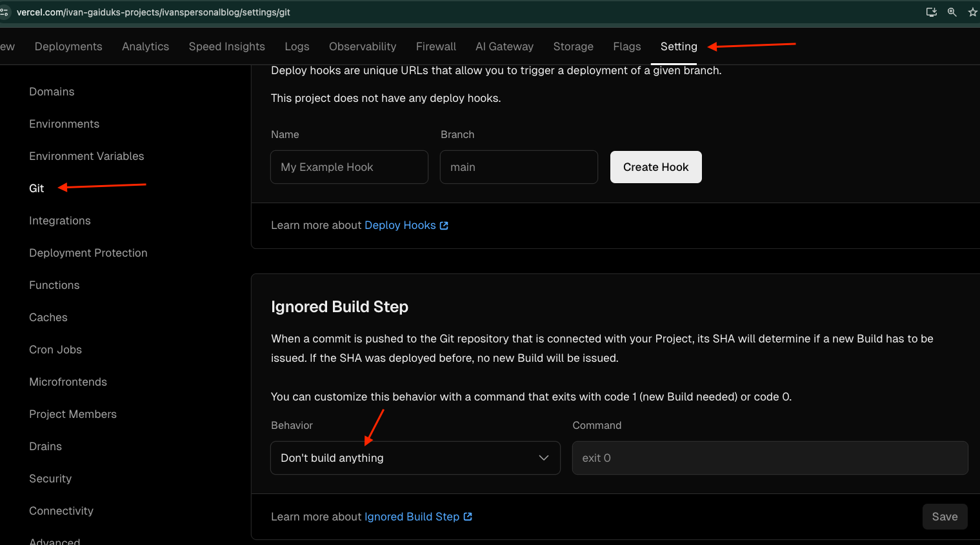Open the Behavior dropdown

[x=415, y=457]
